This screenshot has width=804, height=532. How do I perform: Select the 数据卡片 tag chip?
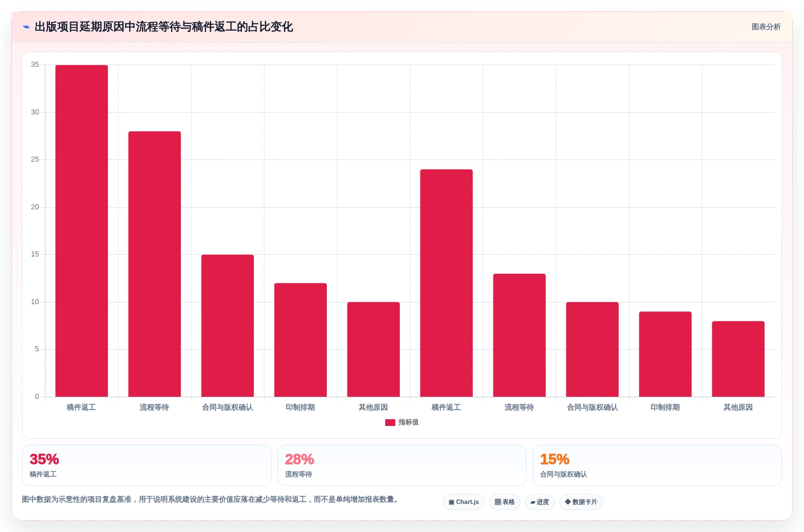[581, 502]
